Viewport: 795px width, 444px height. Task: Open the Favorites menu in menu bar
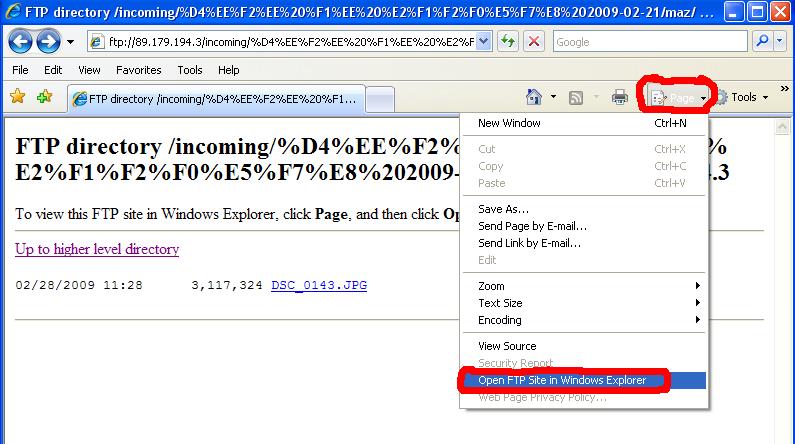(138, 70)
